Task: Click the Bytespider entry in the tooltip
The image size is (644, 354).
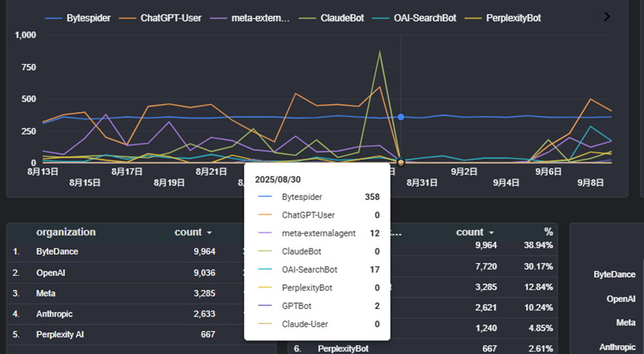Action: (302, 197)
